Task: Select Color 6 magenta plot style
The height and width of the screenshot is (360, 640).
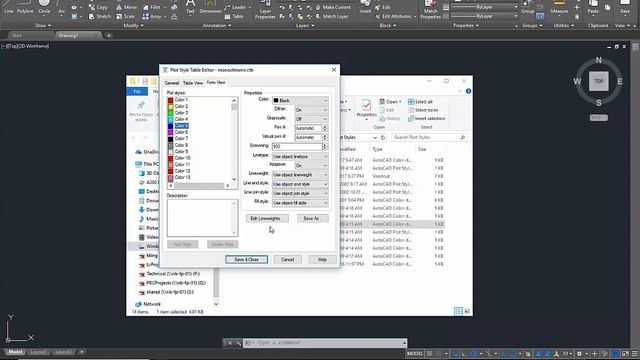Action: click(178, 132)
